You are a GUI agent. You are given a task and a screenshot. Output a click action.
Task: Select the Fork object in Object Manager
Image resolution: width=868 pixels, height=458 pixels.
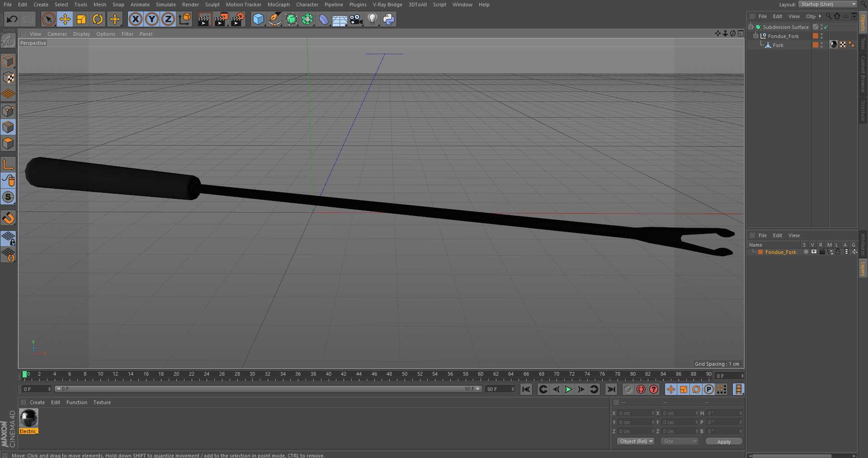[x=778, y=45]
